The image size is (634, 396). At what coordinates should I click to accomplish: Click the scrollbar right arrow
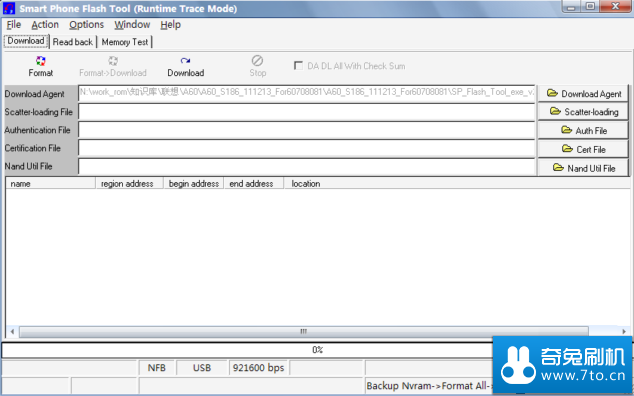(624, 331)
